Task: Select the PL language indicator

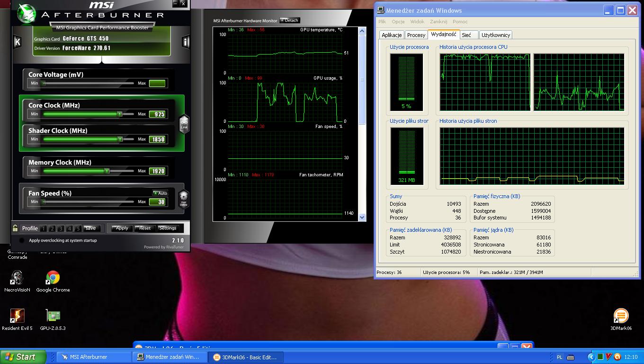Action: coord(560,357)
